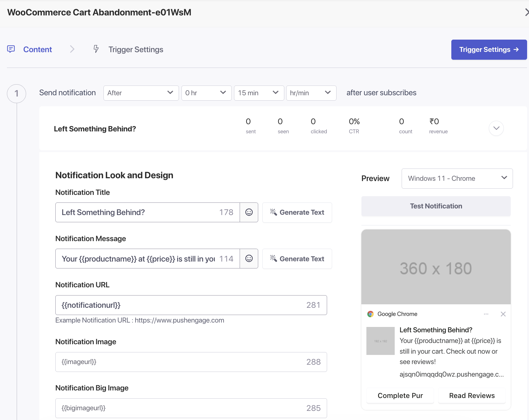Viewport: 529px width, 420px height.
Task: Click the Notification Look and Design heading
Action: (114, 175)
